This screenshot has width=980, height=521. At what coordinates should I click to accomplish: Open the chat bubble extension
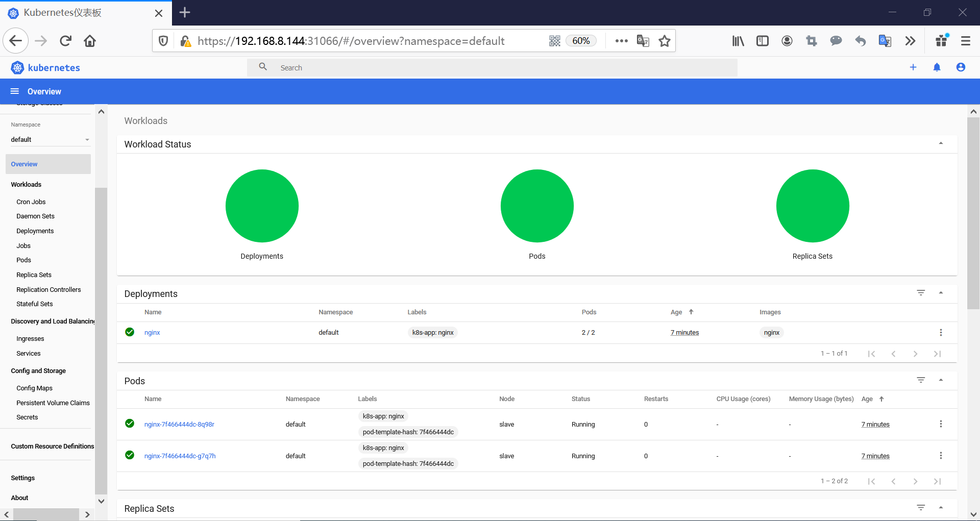click(836, 41)
